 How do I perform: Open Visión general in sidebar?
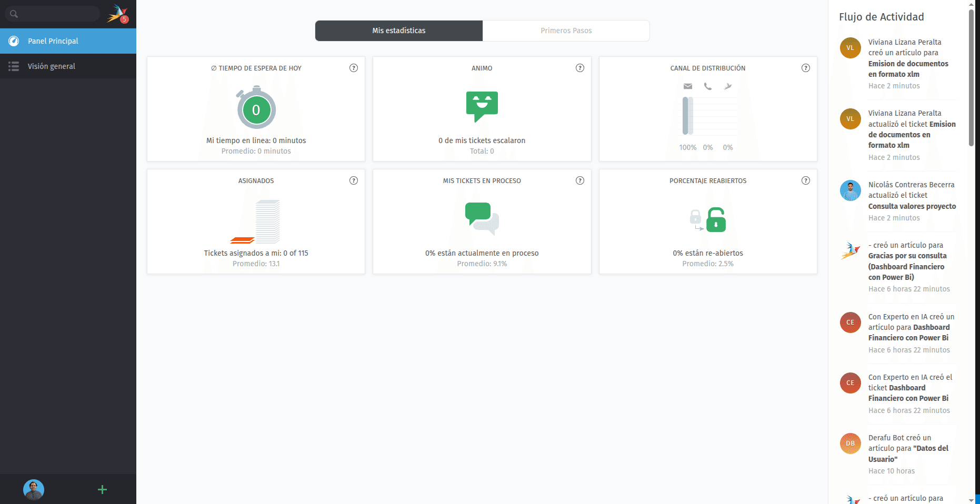point(52,66)
